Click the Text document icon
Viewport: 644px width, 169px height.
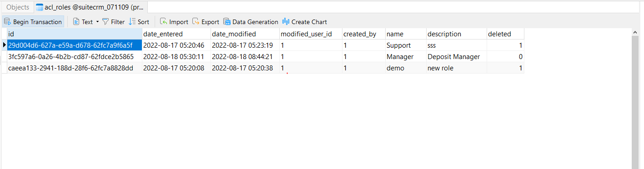tap(76, 22)
